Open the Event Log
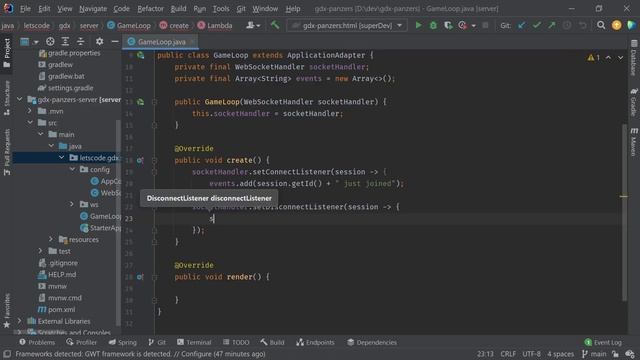640x360 pixels. pyautogui.click(x=603, y=342)
